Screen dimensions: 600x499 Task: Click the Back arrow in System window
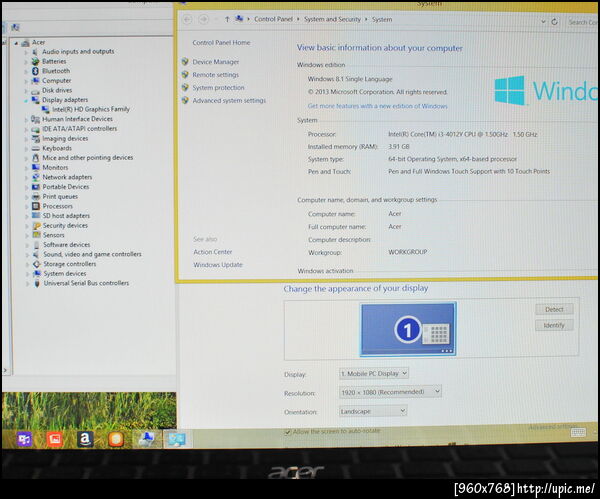pyautogui.click(x=188, y=19)
